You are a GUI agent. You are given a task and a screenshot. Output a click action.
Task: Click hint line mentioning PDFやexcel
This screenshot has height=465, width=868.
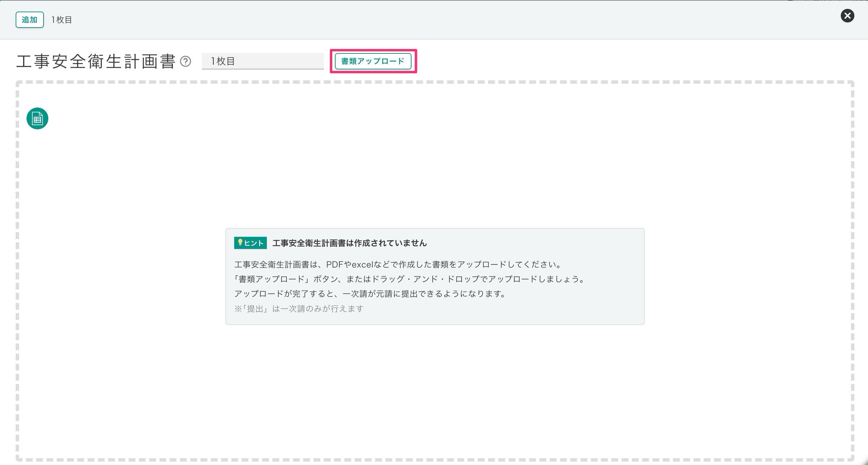click(398, 264)
